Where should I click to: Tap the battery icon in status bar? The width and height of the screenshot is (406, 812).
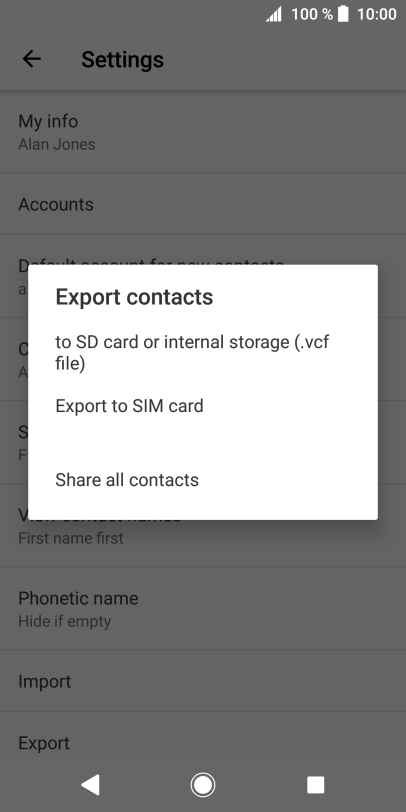[x=343, y=14]
